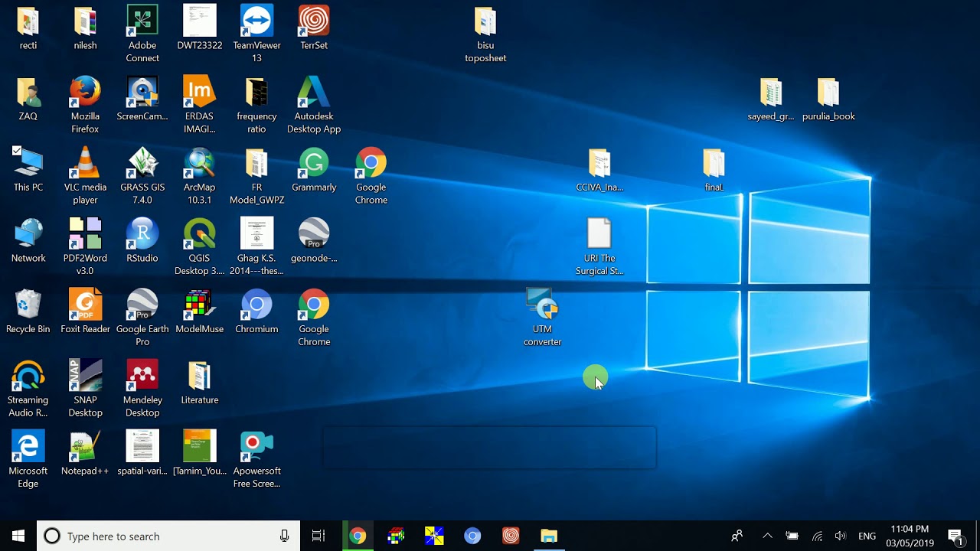Open the sayeed_gr folder
980x551 pixels.
[x=771, y=99]
